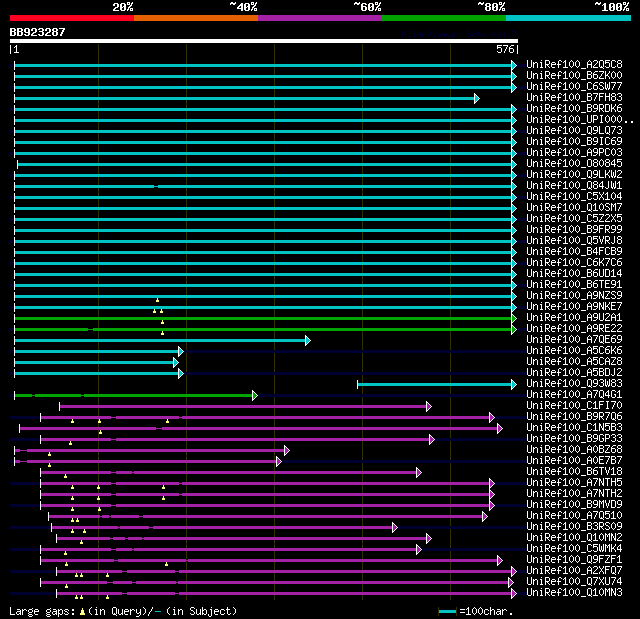The image size is (640, 619).
Task: Select UniRef100_B9IC69 label
Action: (574, 142)
